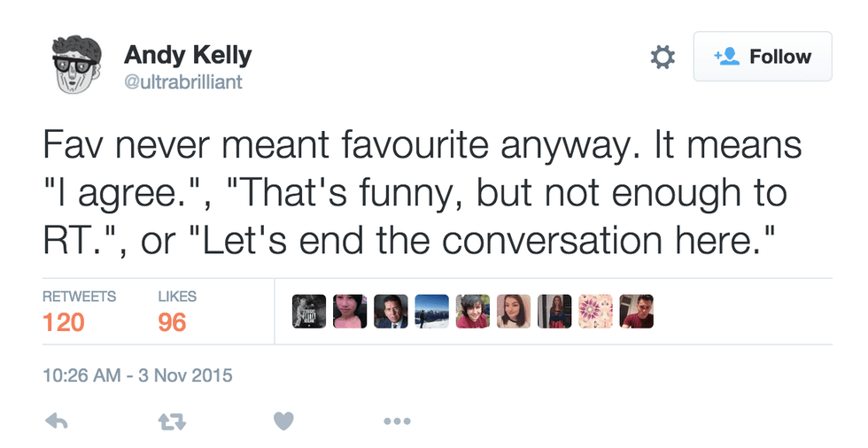Open Andy Kelly's cartoon profile avatar
The image size is (868, 448).
(72, 67)
